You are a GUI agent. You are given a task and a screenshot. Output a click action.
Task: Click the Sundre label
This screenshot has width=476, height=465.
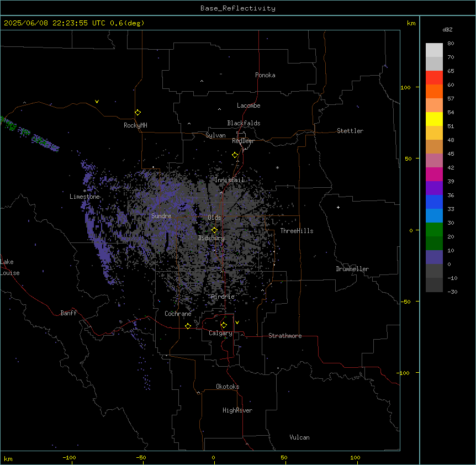[x=161, y=216]
